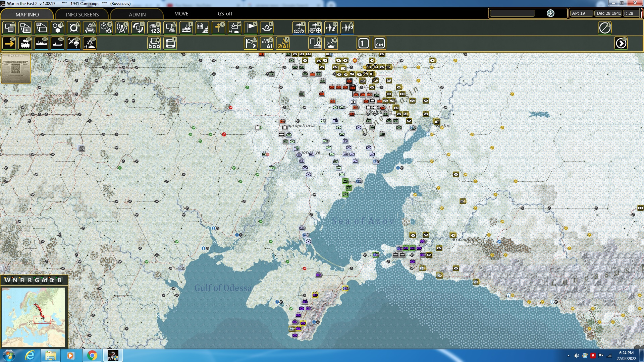Click air and tank battle icon (X)

pyautogui.click(x=331, y=44)
